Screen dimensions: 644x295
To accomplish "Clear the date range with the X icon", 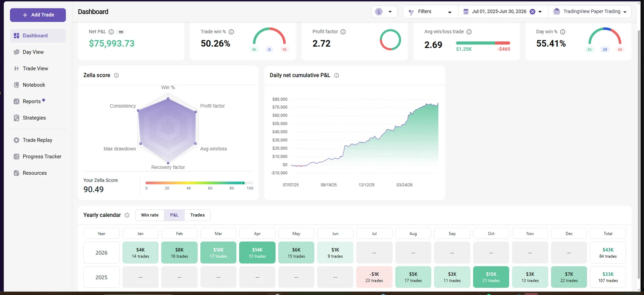I will 533,12.
